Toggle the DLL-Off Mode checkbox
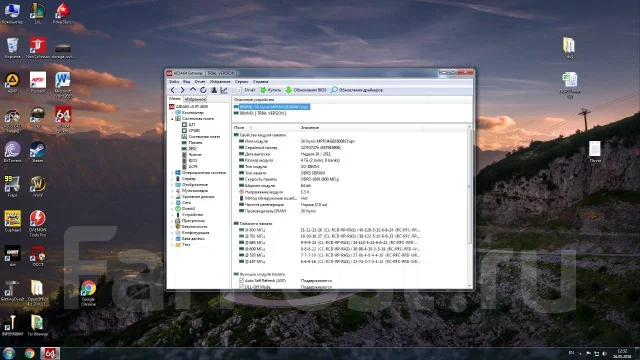 pyautogui.click(x=241, y=287)
